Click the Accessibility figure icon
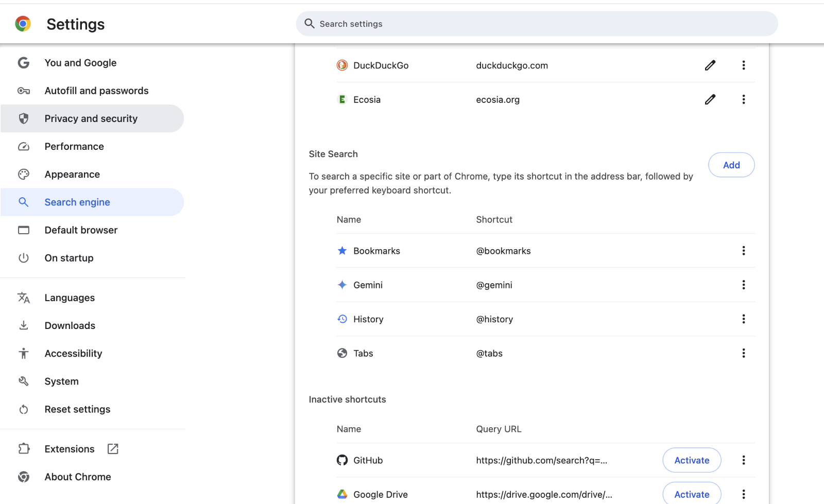Image resolution: width=824 pixels, height=504 pixels. [24, 354]
